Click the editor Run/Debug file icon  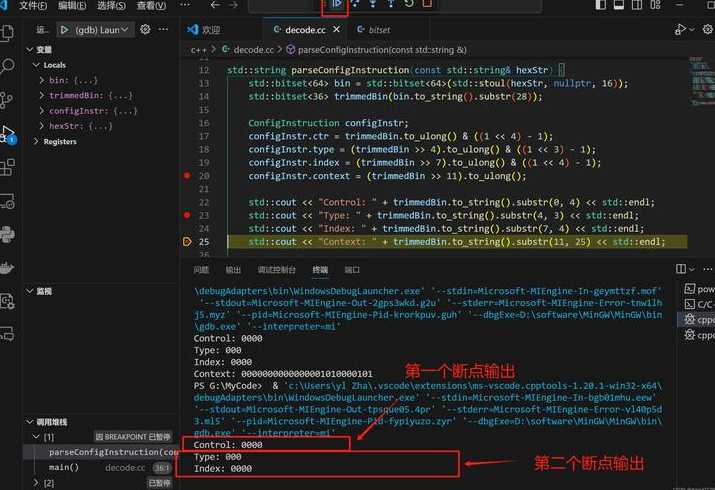680,30
